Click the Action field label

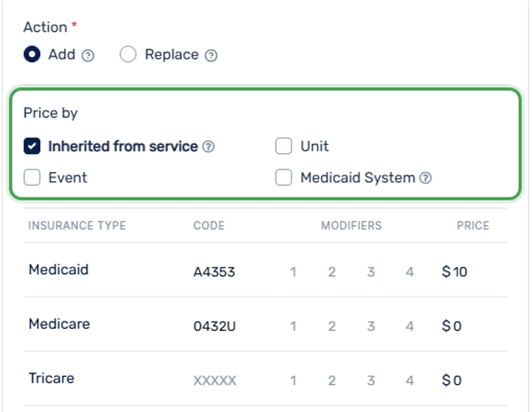pyautogui.click(x=45, y=27)
